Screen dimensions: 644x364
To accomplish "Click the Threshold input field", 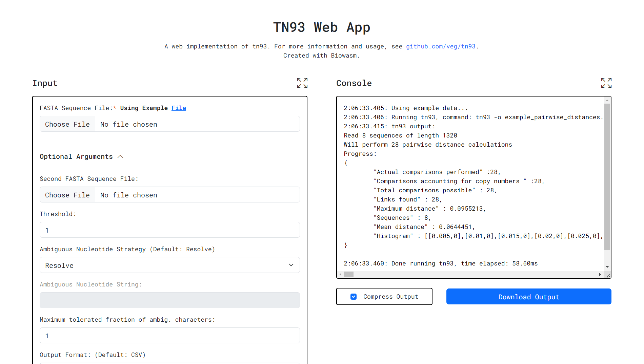I will coord(169,230).
